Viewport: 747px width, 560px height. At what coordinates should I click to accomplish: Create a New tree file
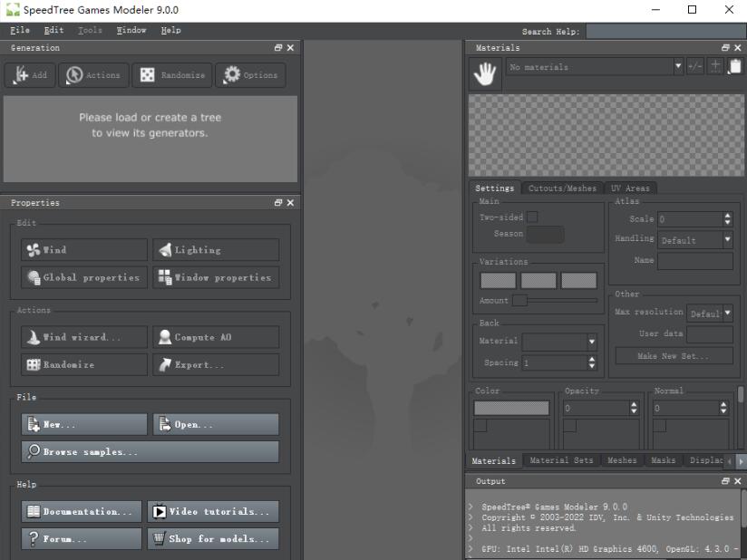click(84, 424)
